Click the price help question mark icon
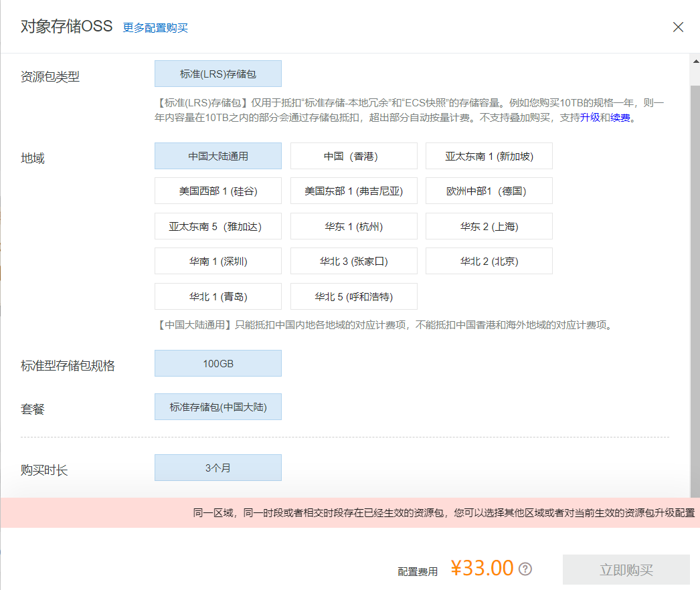The height and width of the screenshot is (590, 700). pyautogui.click(x=525, y=569)
